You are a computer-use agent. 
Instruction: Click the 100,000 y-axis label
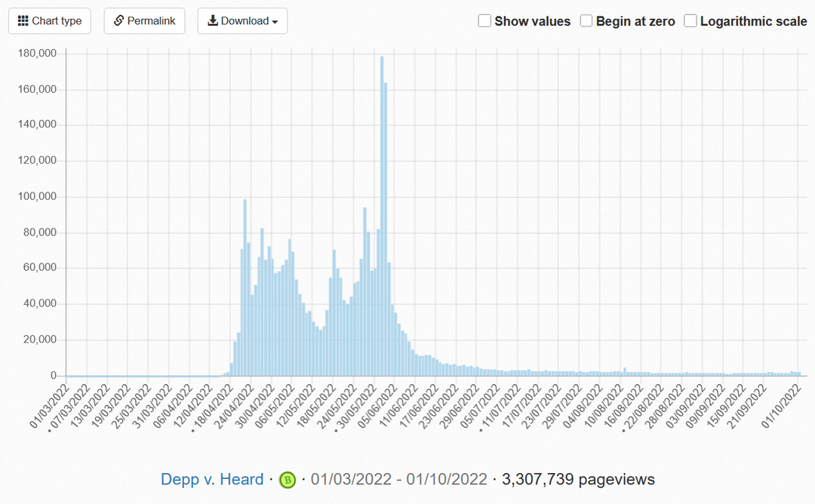coord(38,197)
